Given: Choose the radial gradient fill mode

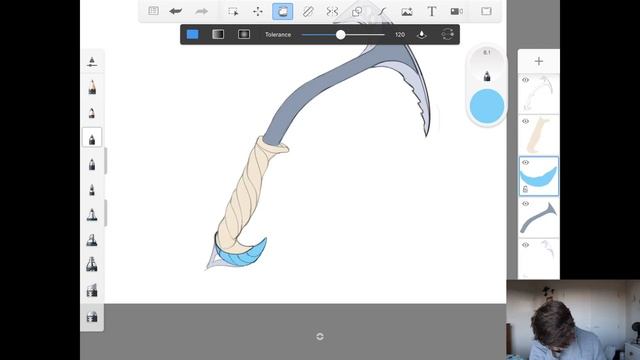Looking at the screenshot, I should click(x=244, y=34).
